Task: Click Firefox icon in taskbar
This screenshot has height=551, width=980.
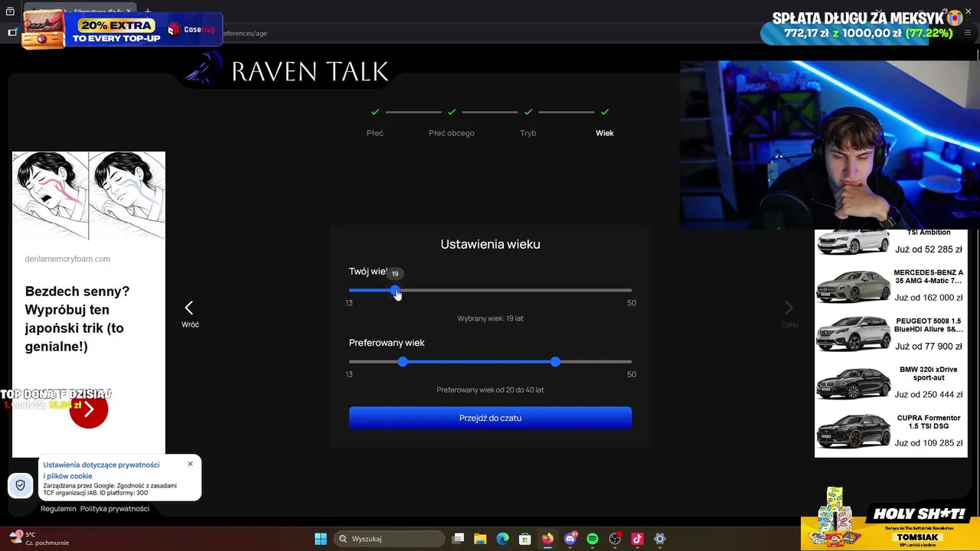Action: (547, 539)
